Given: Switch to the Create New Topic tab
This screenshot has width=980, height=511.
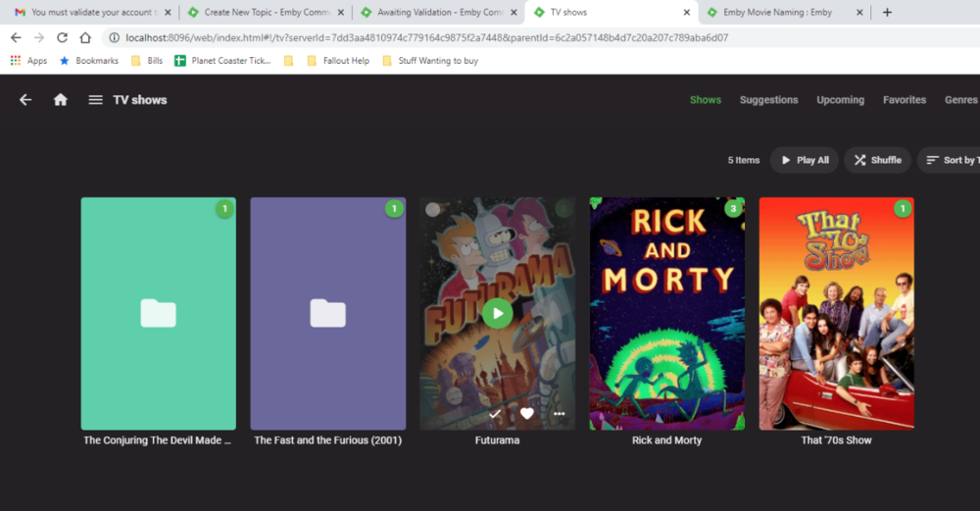Looking at the screenshot, I should 266,13.
